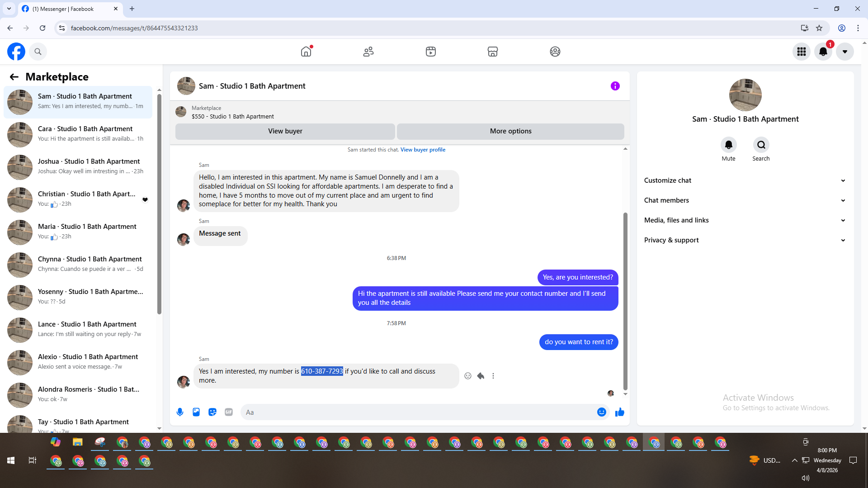This screenshot has height=488, width=868.
Task: Open Facebook home logo
Action: click(16, 52)
